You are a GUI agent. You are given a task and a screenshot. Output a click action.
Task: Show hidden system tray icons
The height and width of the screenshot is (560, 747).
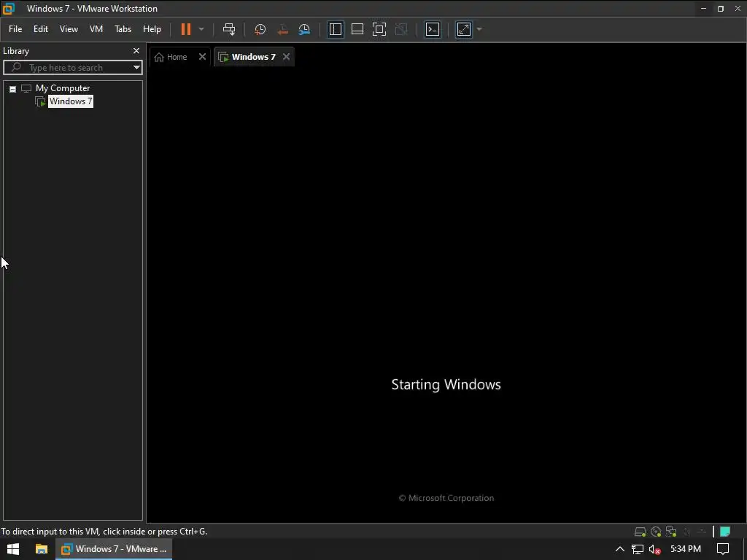[x=620, y=549]
